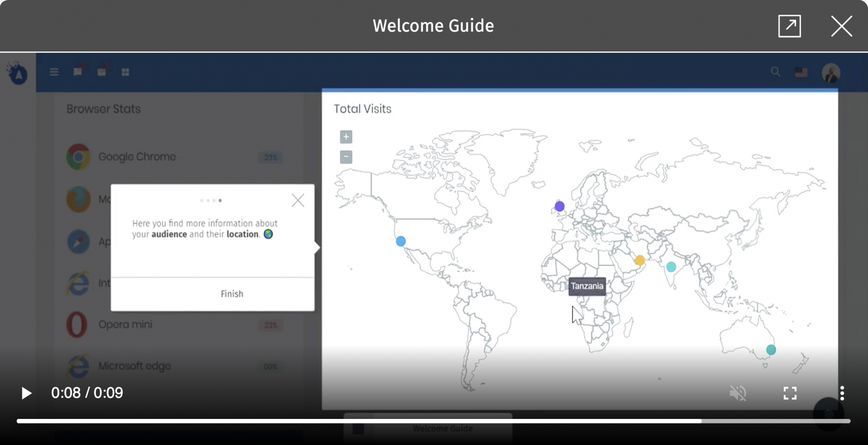This screenshot has height=445, width=868.
Task: Dismiss the tour tooltip with its X
Action: click(x=298, y=200)
